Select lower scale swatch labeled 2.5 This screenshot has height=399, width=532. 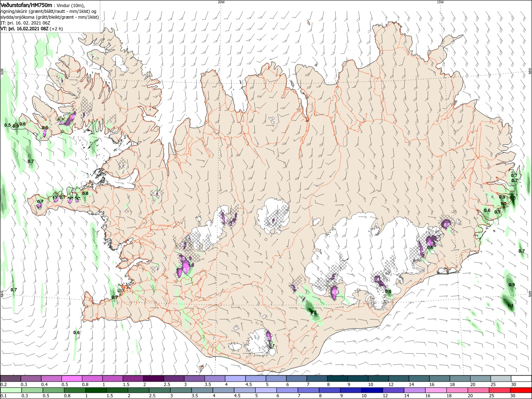(x=160, y=390)
